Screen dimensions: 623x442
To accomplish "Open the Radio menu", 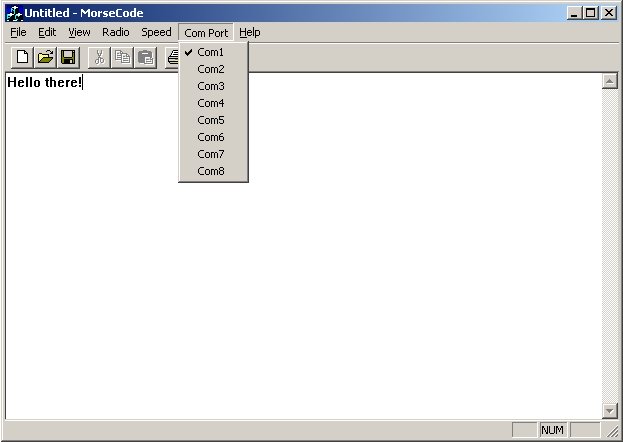I will click(116, 32).
